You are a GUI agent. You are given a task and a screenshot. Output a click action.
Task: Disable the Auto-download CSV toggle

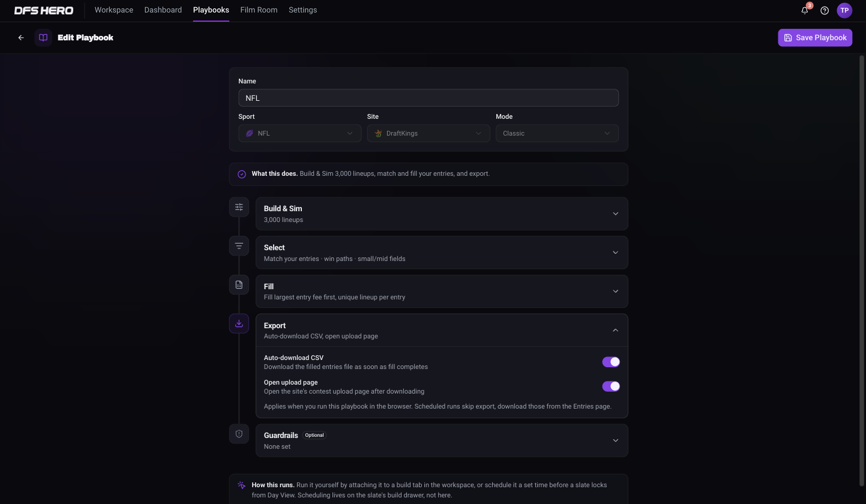point(611,362)
